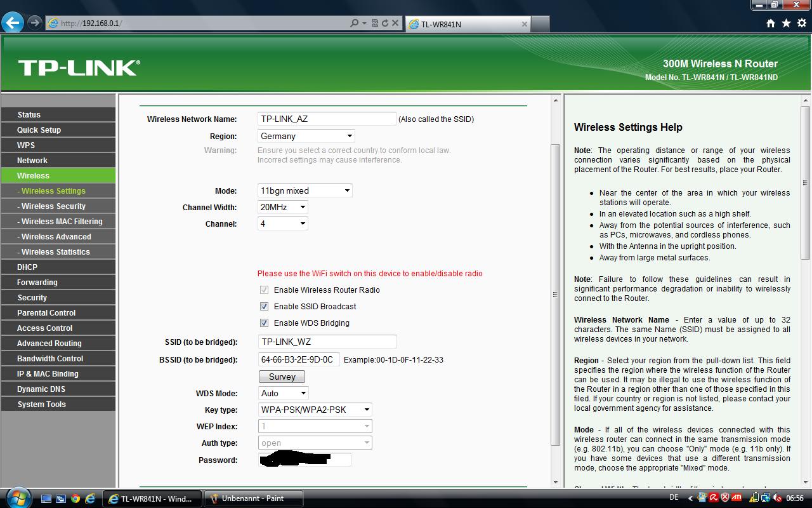Click the browser Forward arrow
Image resolution: width=812 pixels, height=508 pixels.
[35, 23]
